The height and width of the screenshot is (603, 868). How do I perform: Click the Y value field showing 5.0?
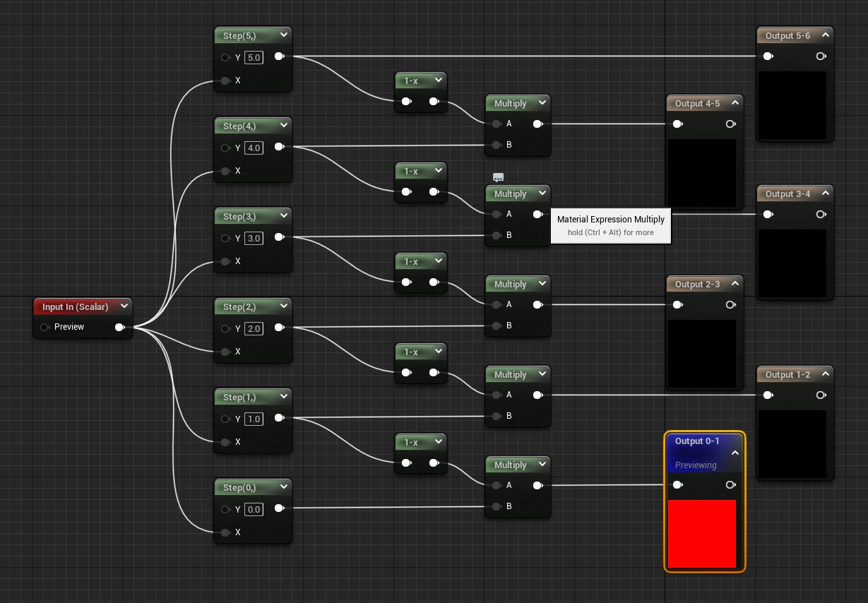tap(254, 57)
